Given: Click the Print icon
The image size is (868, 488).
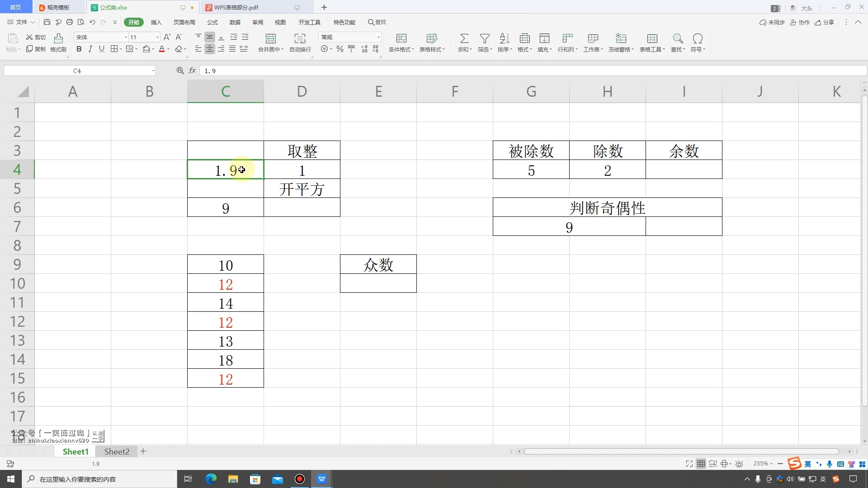Looking at the screenshot, I should pyautogui.click(x=69, y=22).
